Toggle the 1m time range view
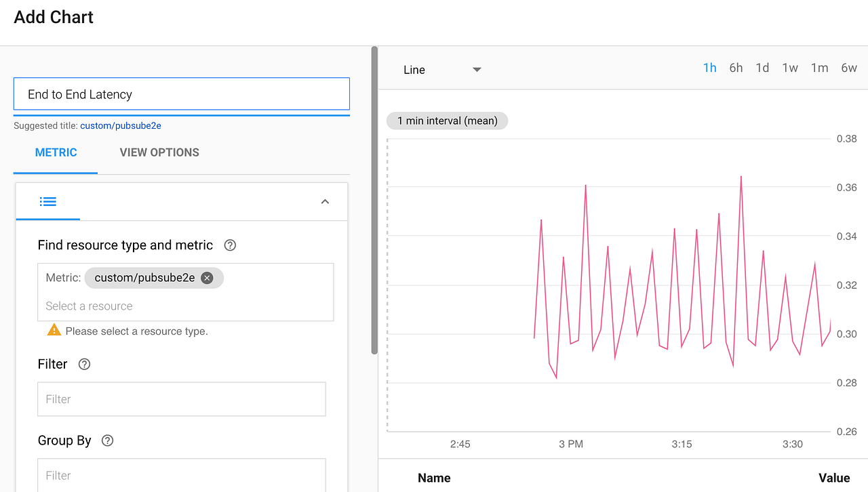This screenshot has width=868, height=492. [818, 68]
